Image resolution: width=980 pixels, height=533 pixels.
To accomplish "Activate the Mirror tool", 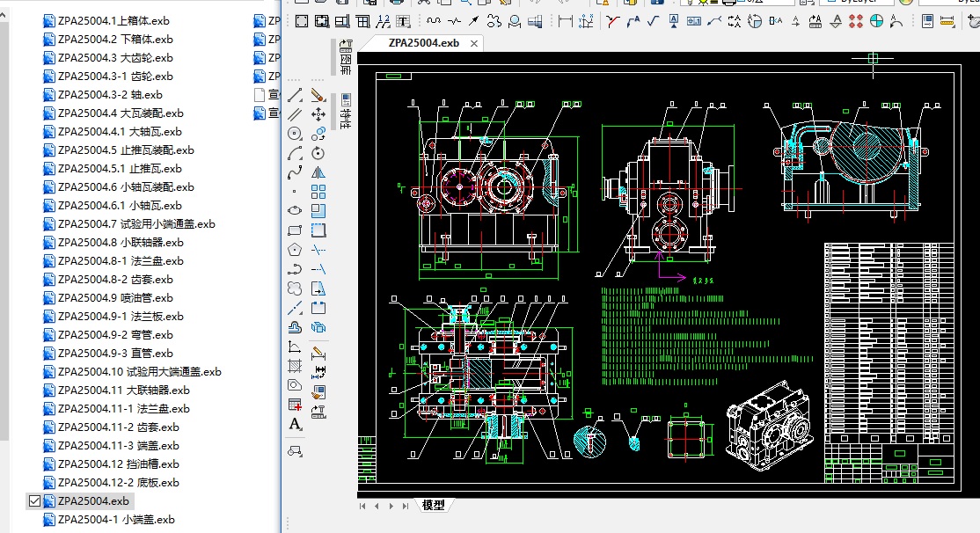I will click(318, 172).
